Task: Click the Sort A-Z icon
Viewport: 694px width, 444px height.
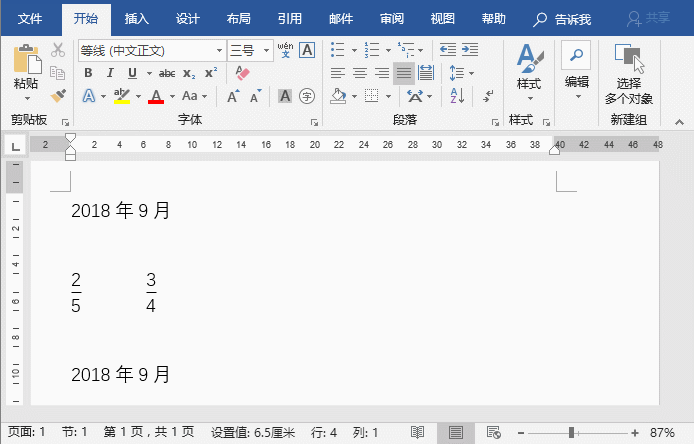Action: point(457,96)
